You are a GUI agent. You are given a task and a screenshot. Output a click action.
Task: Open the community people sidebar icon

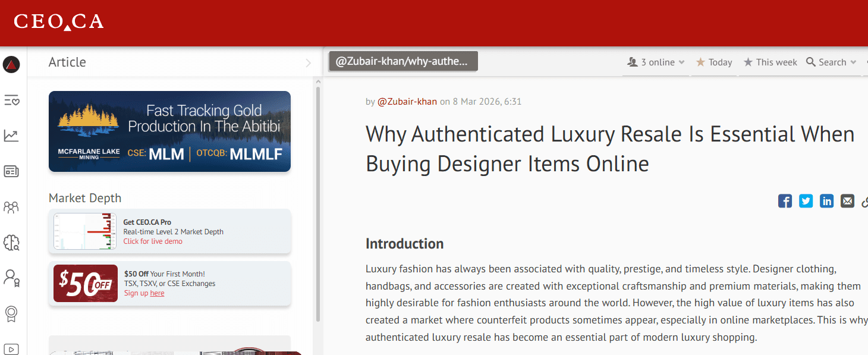(x=11, y=207)
